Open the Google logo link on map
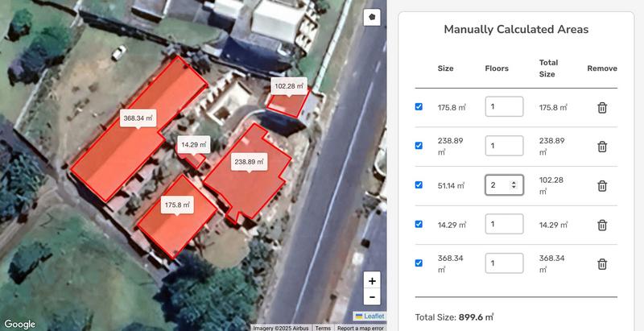644x331 pixels. coord(19,325)
